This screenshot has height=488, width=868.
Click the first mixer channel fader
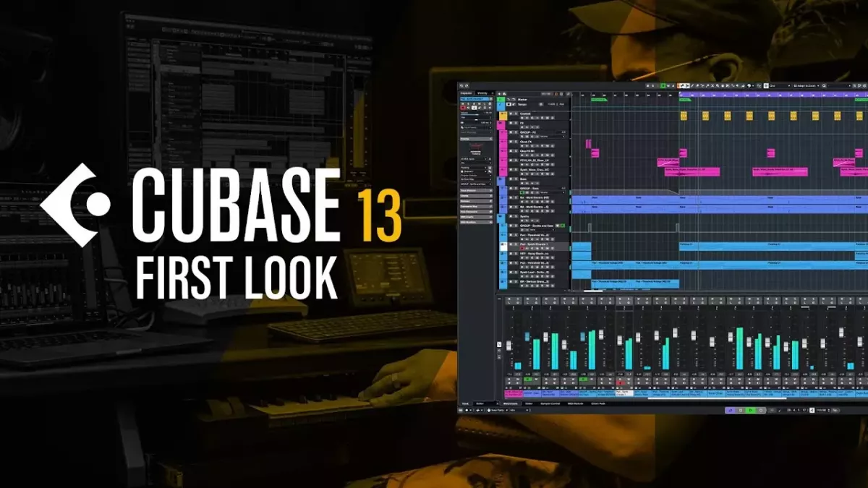pyautogui.click(x=509, y=346)
